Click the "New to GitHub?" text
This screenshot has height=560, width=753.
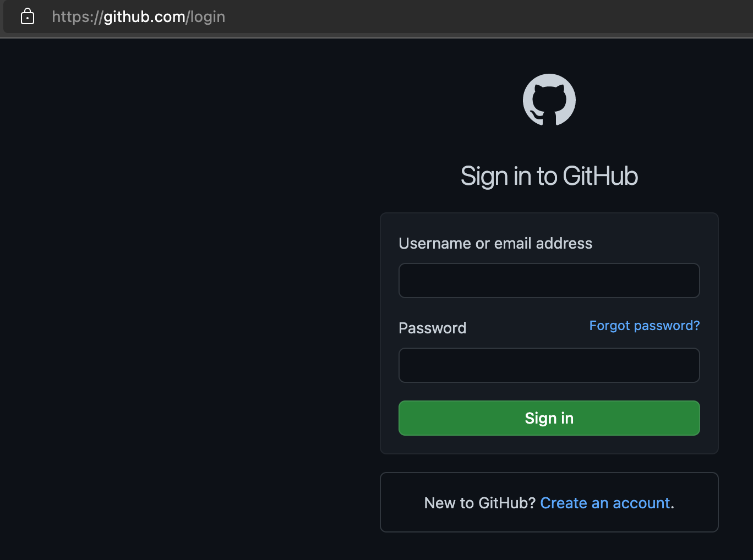click(x=479, y=503)
